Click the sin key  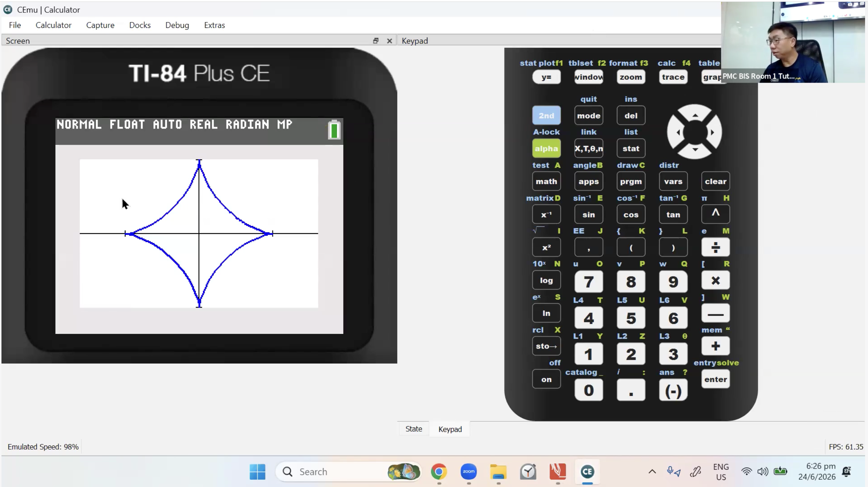tap(589, 214)
